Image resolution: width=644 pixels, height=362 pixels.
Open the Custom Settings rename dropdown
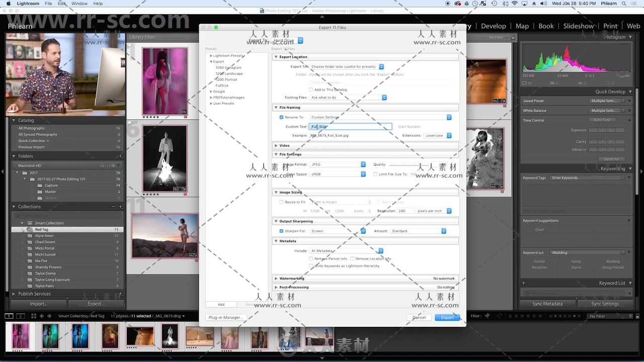coord(381,117)
